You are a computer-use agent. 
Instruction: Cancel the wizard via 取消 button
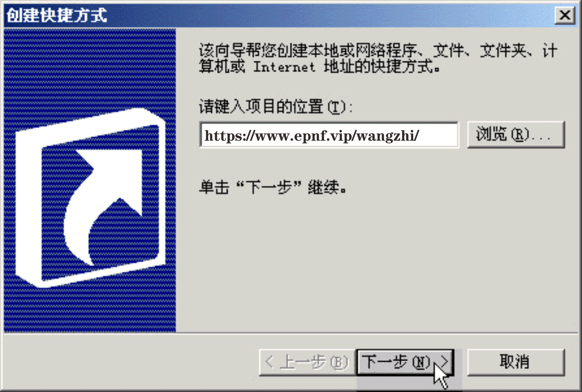[516, 362]
